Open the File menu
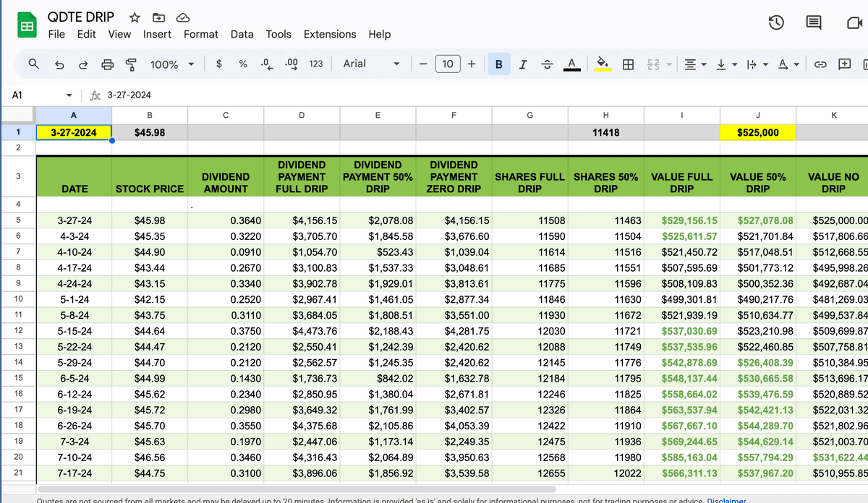868x503 pixels. tap(56, 34)
